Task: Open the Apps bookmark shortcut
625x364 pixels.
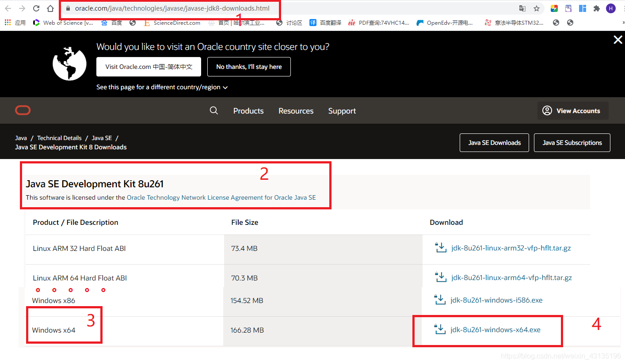Action: click(x=15, y=23)
